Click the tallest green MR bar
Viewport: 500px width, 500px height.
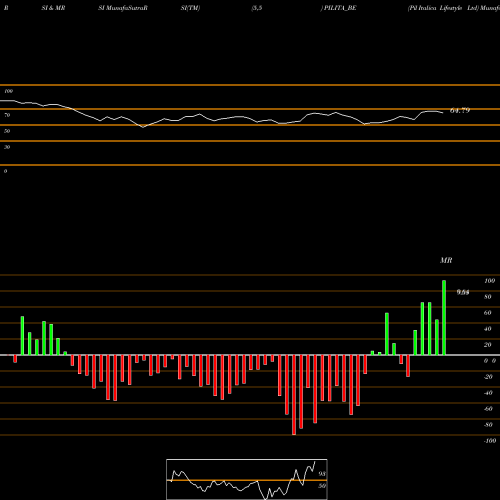tap(444, 318)
